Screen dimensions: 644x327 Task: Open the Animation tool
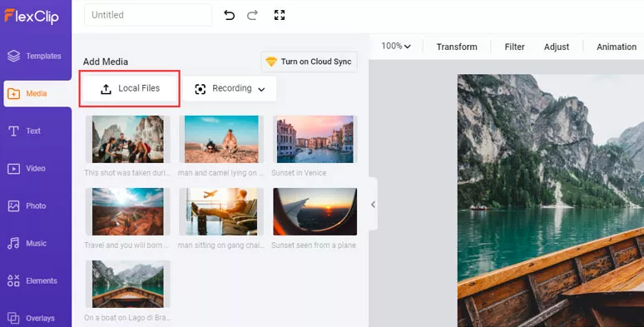pos(617,47)
